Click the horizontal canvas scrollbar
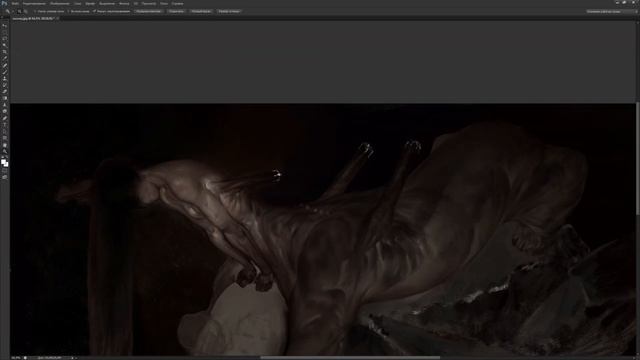The image size is (640, 360). 350,358
